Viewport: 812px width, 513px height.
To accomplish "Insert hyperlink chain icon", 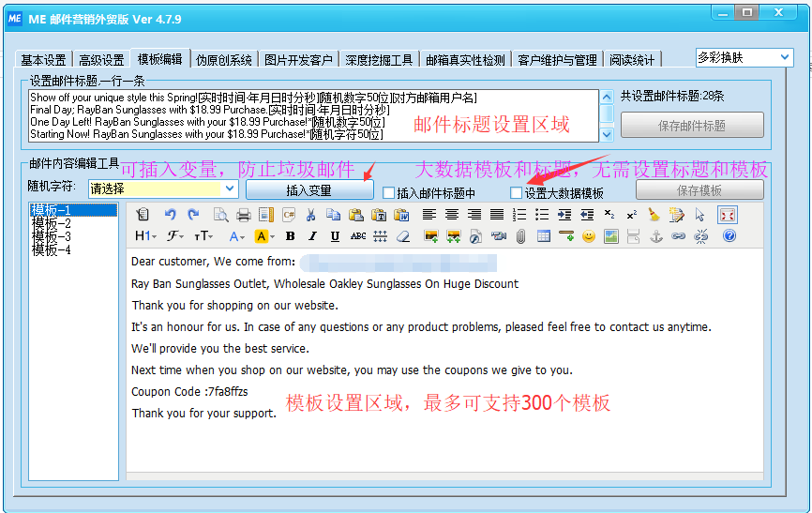I will [x=679, y=236].
